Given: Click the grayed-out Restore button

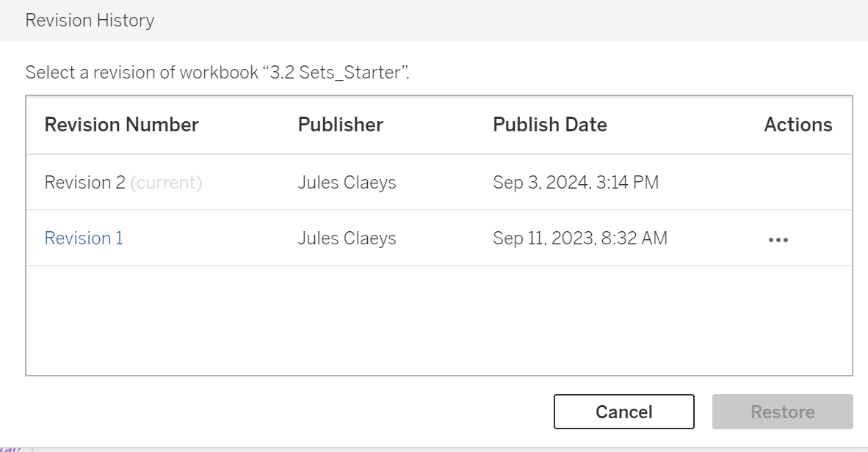Looking at the screenshot, I should click(782, 412).
